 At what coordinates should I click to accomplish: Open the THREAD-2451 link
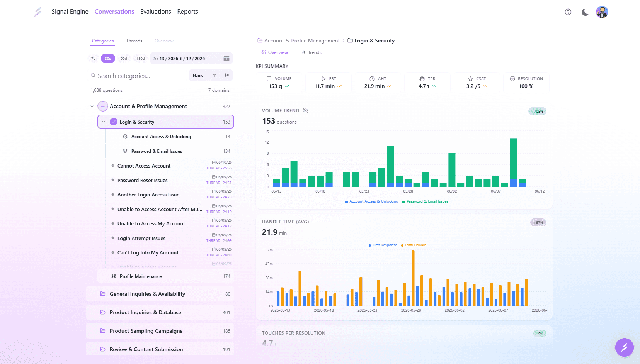pyautogui.click(x=219, y=183)
